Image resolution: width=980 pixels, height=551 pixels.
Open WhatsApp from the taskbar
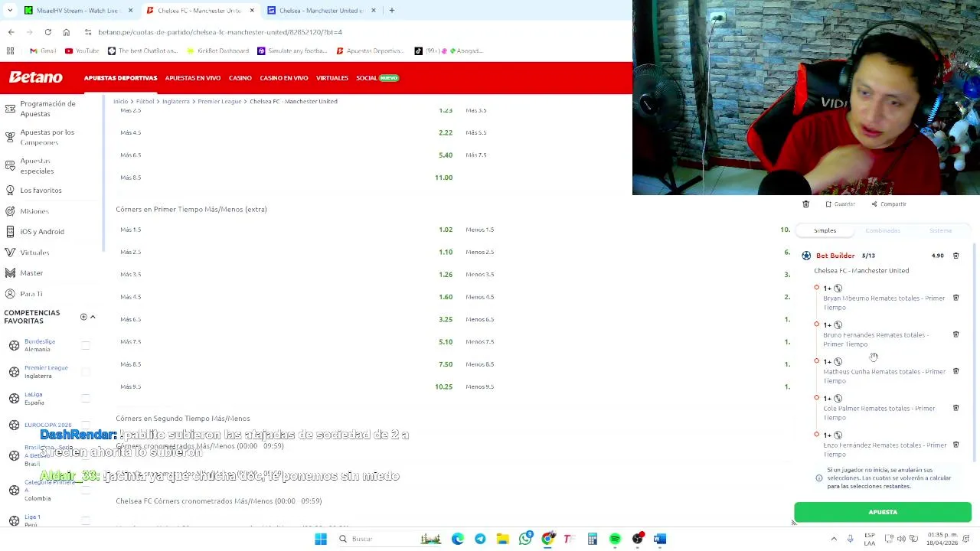tap(525, 539)
